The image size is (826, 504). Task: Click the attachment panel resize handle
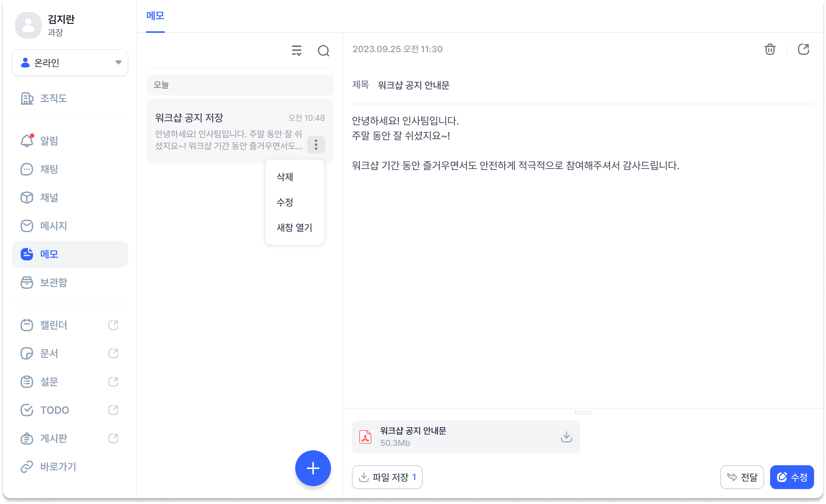pyautogui.click(x=583, y=413)
